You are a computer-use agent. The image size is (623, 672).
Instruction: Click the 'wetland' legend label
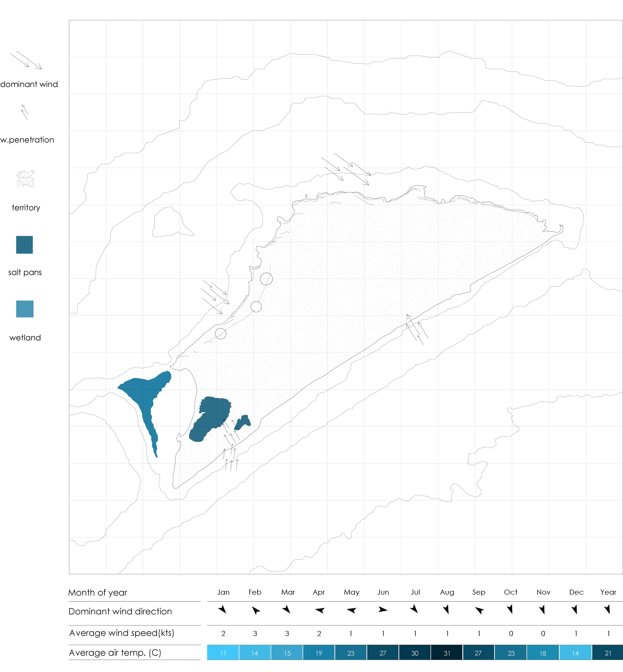[x=25, y=338]
